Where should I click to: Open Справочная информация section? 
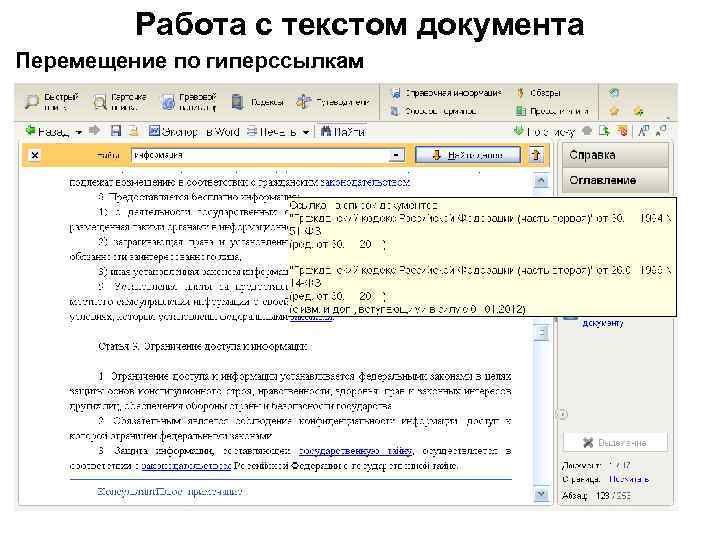446,93
